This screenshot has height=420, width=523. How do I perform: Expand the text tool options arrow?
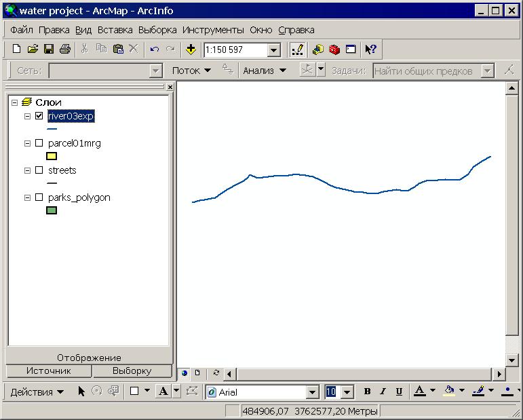pos(176,391)
